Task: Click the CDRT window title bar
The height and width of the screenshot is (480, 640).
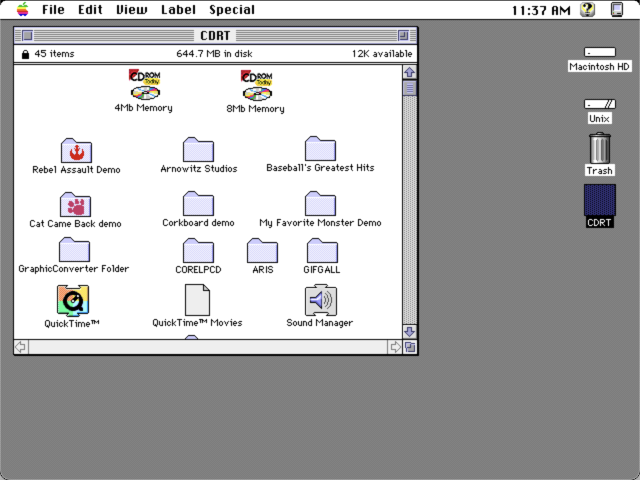Action: point(215,36)
